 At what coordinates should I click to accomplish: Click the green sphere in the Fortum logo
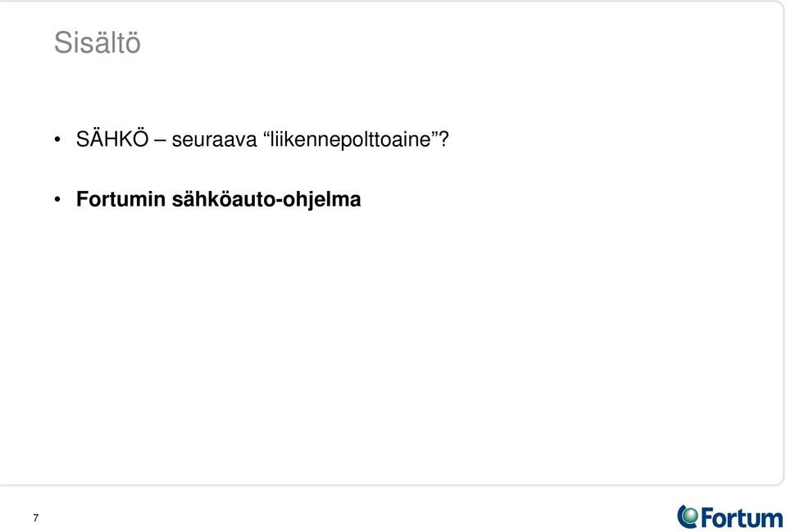pos(690,516)
